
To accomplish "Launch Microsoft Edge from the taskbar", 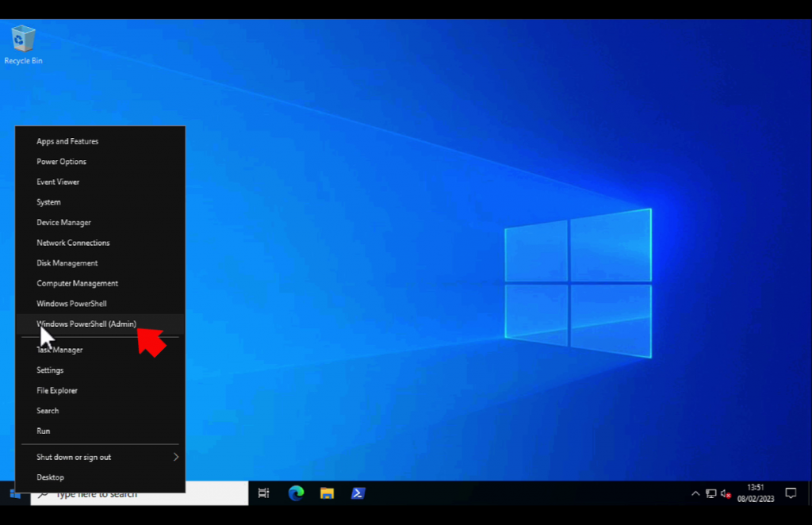I will (295, 492).
